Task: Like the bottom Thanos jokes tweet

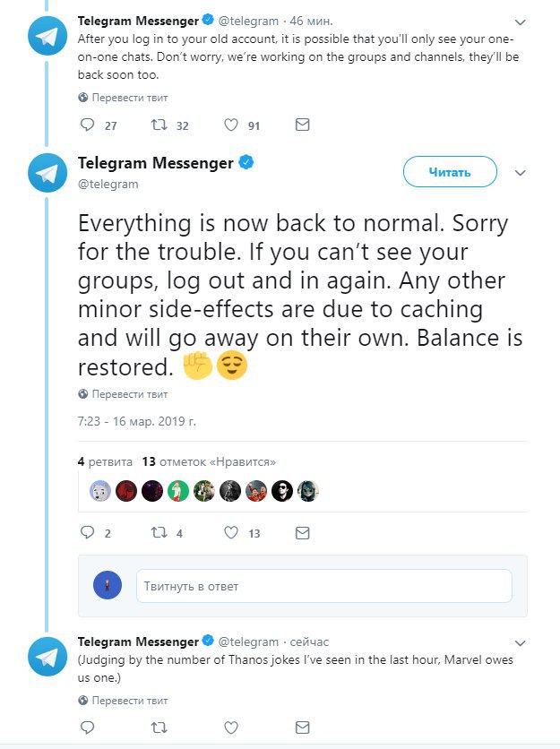Action: [x=231, y=727]
